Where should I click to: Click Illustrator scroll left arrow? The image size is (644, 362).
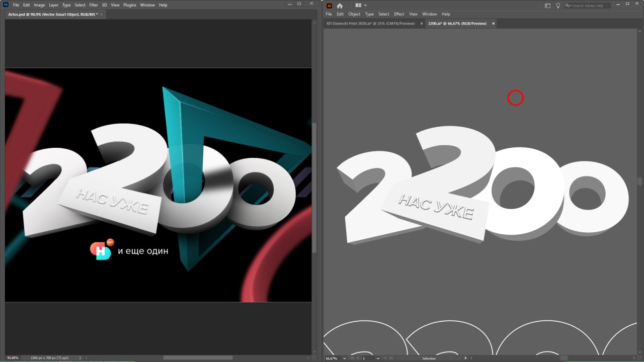pyautogui.click(x=471, y=358)
